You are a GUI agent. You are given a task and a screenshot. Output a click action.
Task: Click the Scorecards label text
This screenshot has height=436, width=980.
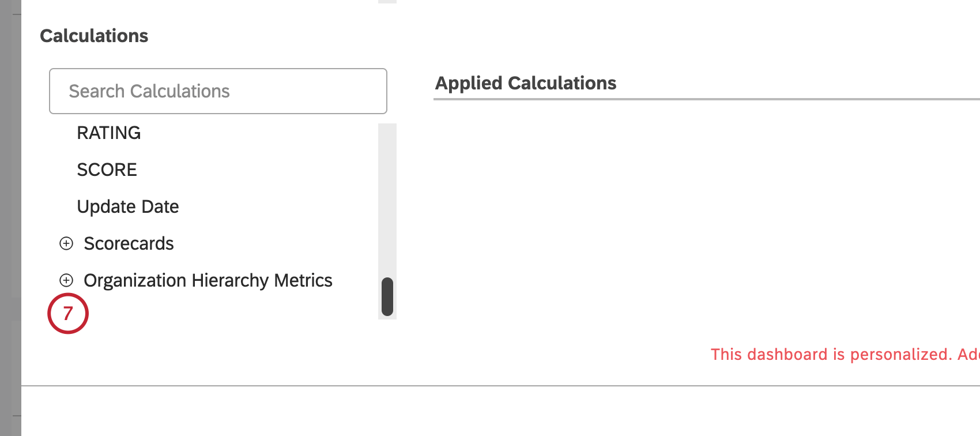[x=129, y=243]
